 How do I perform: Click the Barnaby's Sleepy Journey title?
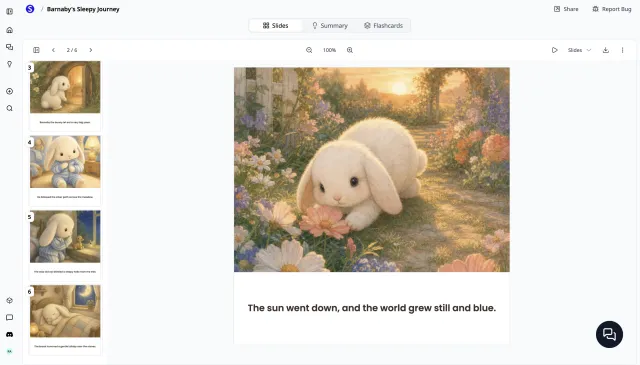pyautogui.click(x=83, y=9)
